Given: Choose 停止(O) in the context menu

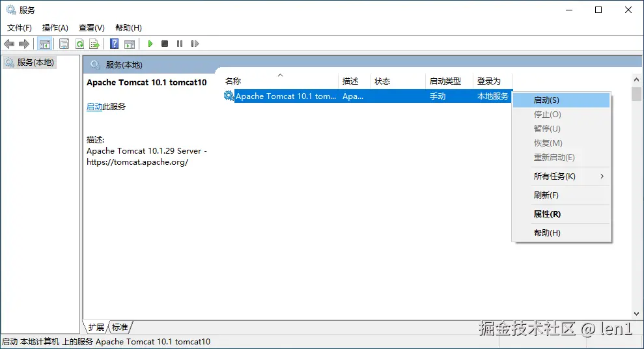Looking at the screenshot, I should point(561,115).
